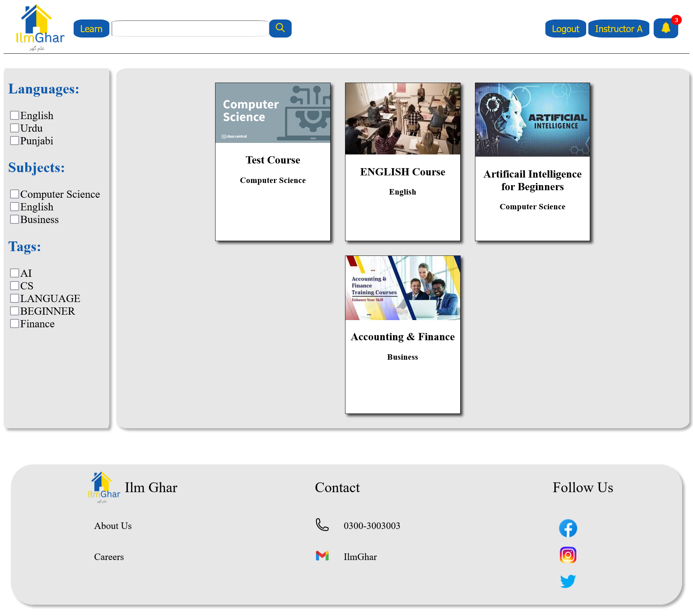693x616 pixels.
Task: Click inside the course search field
Action: tap(190, 29)
